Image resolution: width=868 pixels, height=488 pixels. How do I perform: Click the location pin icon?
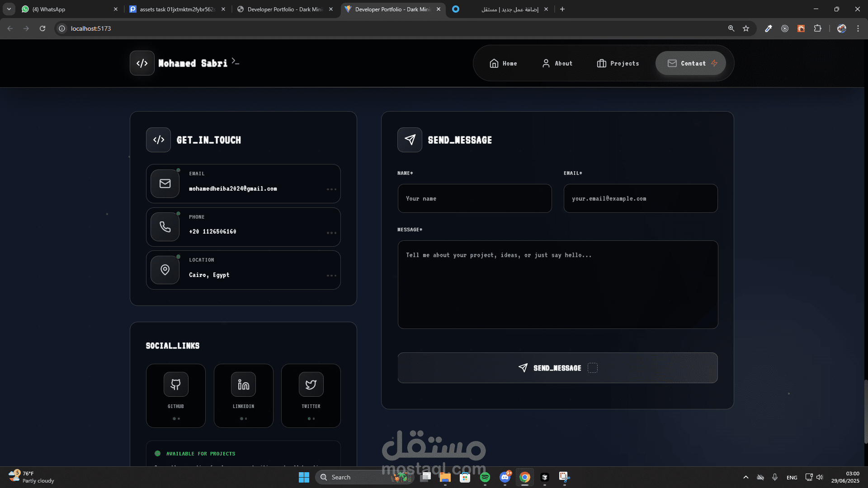(x=165, y=270)
